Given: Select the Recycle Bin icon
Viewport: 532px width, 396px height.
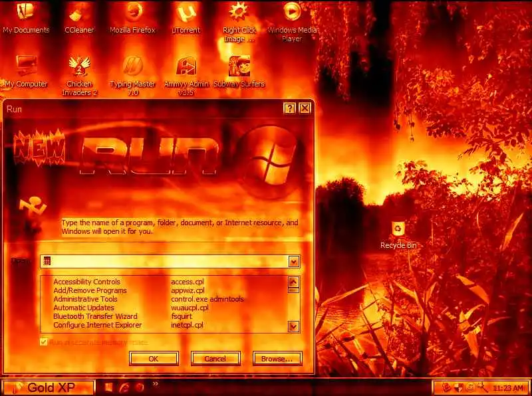Looking at the screenshot, I should click(398, 235).
